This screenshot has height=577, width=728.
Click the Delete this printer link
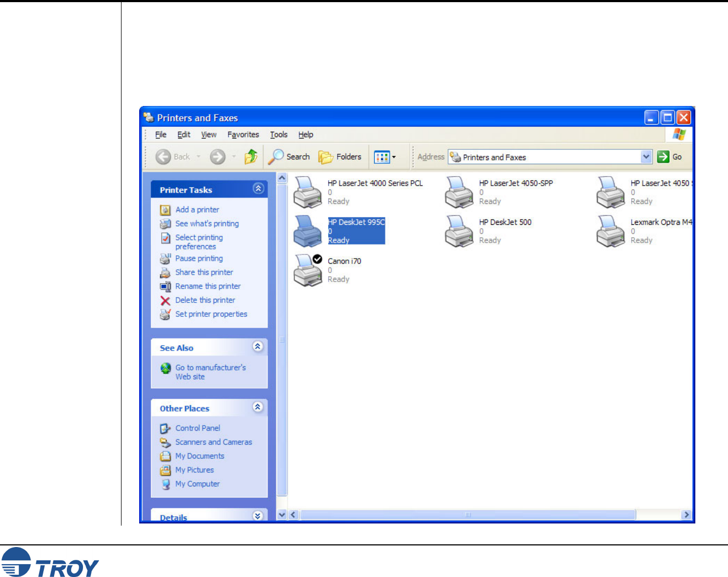[x=205, y=300]
